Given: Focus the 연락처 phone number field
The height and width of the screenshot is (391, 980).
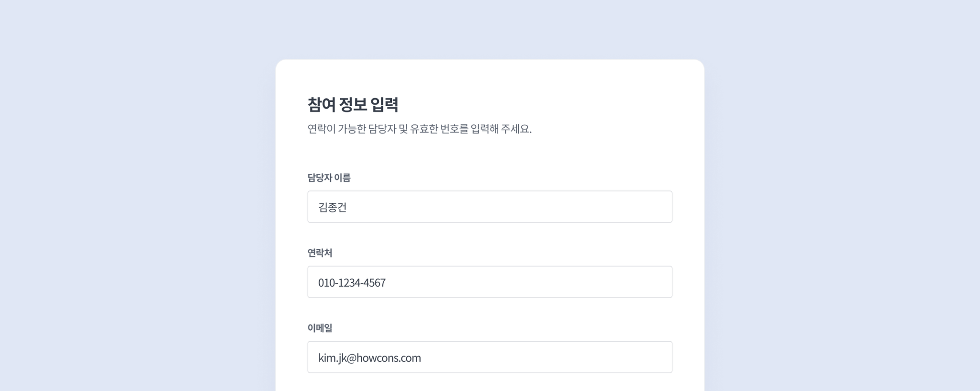Looking at the screenshot, I should coord(490,282).
